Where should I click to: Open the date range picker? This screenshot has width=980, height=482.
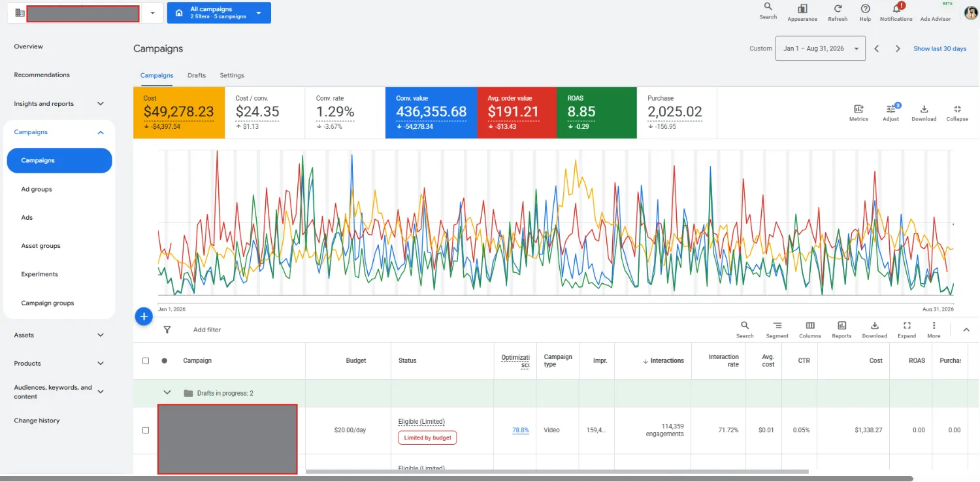[x=821, y=48]
